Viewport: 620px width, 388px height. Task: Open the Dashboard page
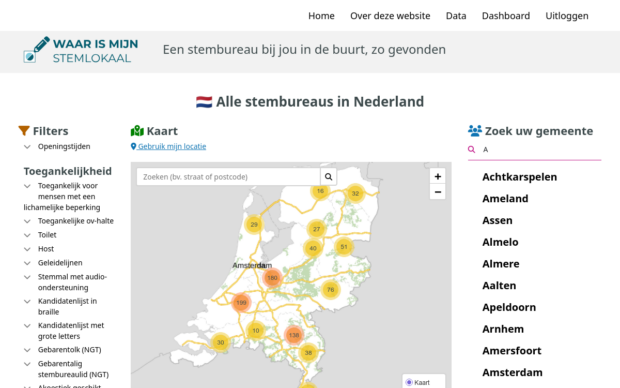point(506,16)
